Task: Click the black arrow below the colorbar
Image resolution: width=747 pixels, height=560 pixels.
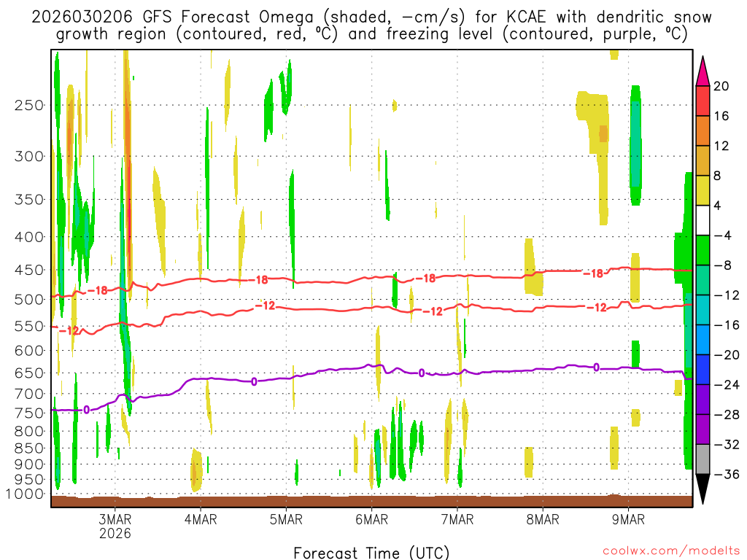Action: click(x=703, y=489)
